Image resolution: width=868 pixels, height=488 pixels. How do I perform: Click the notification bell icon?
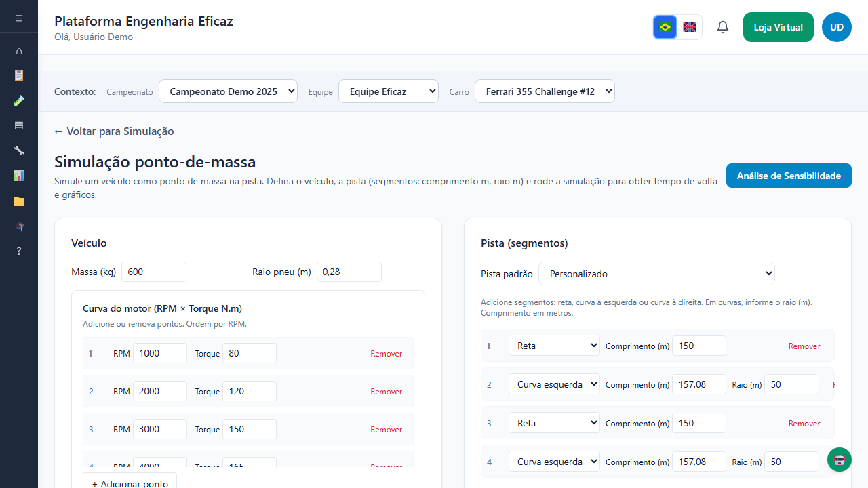[x=723, y=27]
